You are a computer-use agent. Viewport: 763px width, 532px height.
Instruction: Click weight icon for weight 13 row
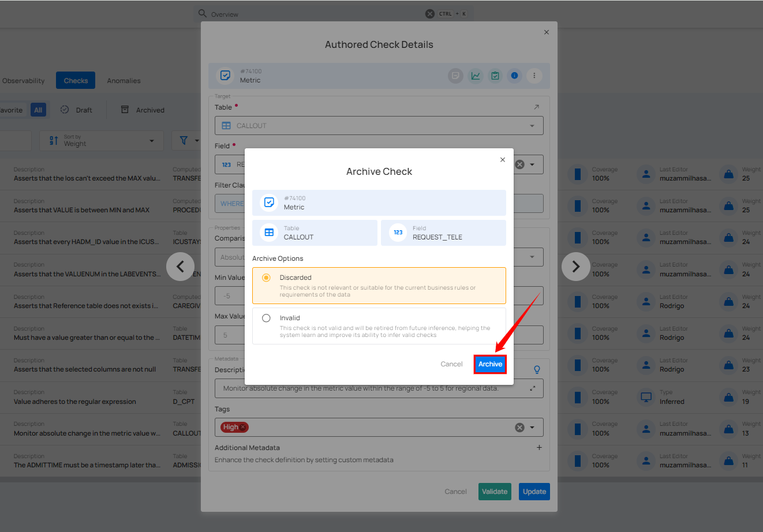coord(729,429)
